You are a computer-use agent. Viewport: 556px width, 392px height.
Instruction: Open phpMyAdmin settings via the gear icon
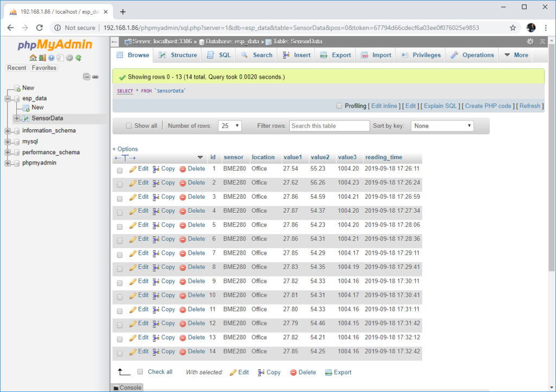pyautogui.click(x=68, y=58)
